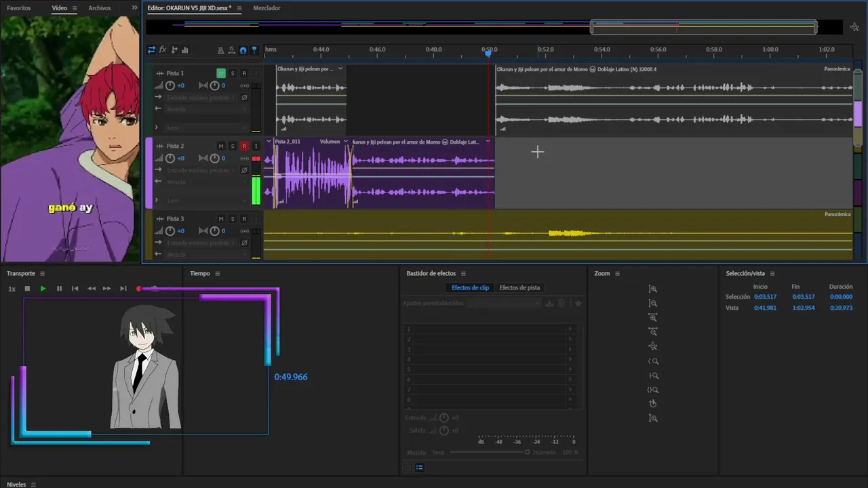Viewport: 868px width, 488px height.
Task: Start recording with the red Record button
Action: point(139,289)
